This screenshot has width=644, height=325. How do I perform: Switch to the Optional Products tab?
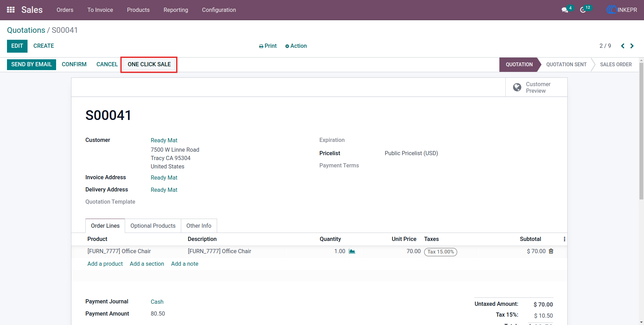tap(153, 226)
